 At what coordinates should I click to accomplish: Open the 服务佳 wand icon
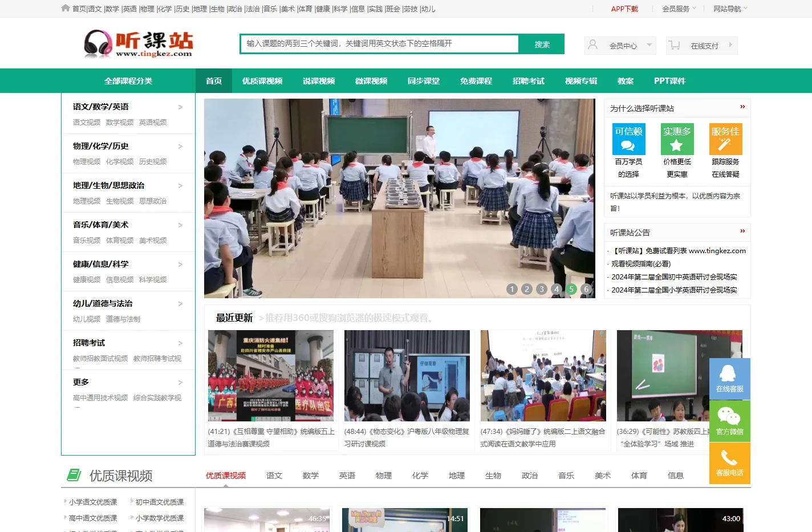pyautogui.click(x=725, y=145)
